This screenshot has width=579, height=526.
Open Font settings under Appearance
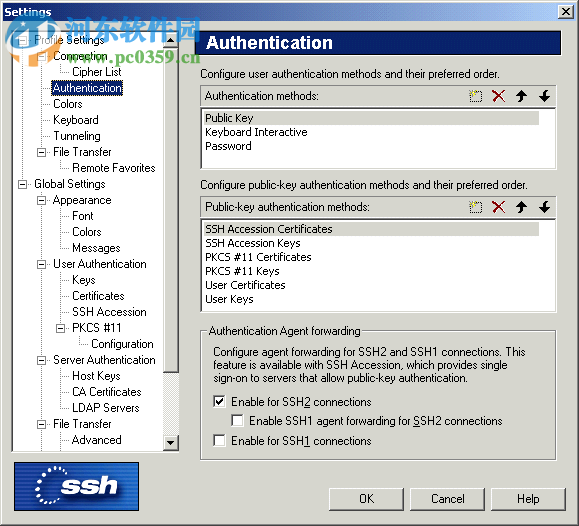click(x=83, y=216)
